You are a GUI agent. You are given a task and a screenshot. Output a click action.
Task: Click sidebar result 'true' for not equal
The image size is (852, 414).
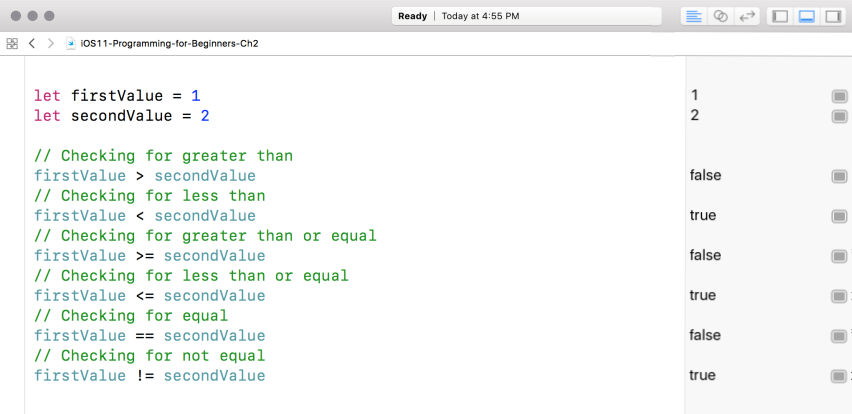click(x=703, y=375)
